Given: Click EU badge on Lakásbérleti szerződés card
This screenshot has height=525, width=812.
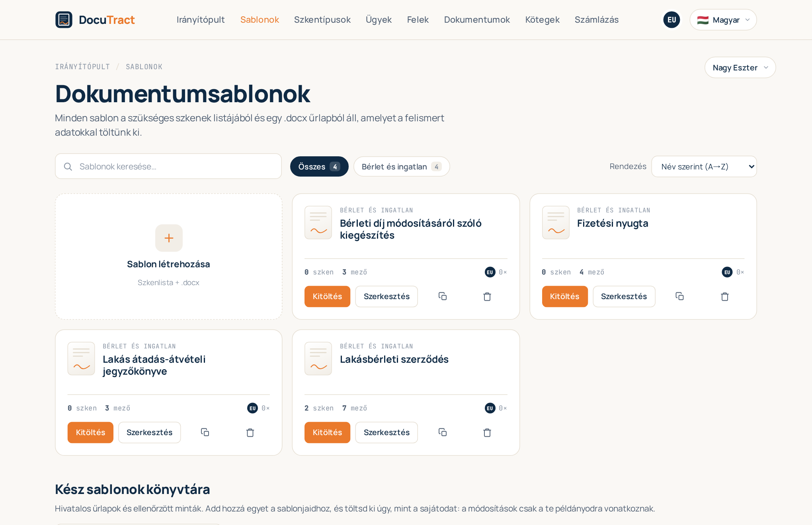Looking at the screenshot, I should (490, 408).
